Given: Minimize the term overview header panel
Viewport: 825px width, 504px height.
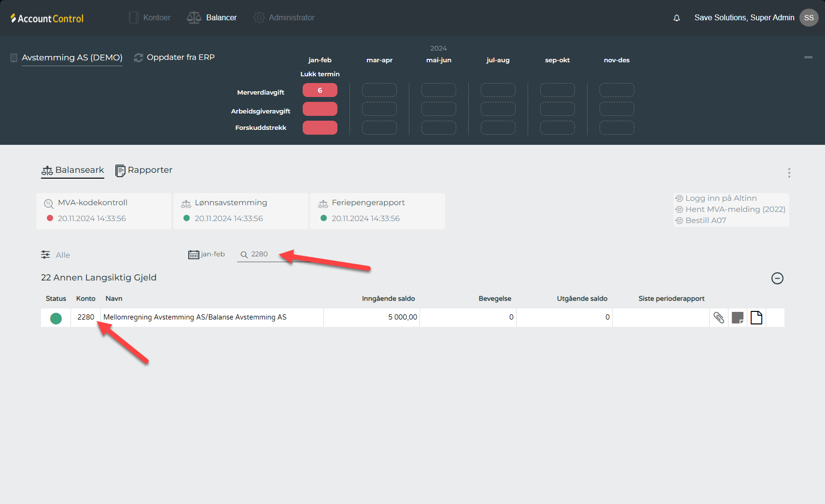Looking at the screenshot, I should (808, 57).
